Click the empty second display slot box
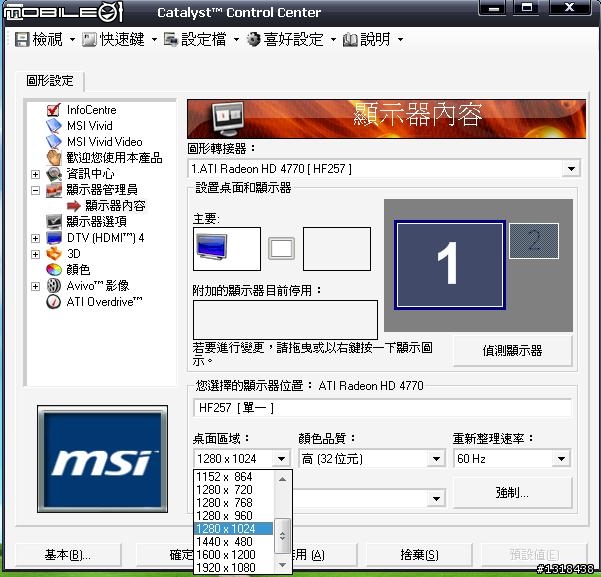Screen dimensions: 601x577 [337, 249]
